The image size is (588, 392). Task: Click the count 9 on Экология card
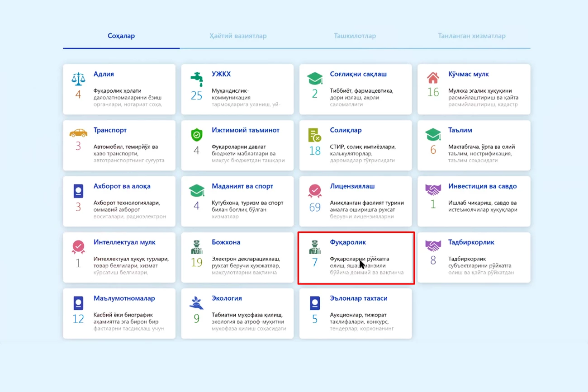197,318
